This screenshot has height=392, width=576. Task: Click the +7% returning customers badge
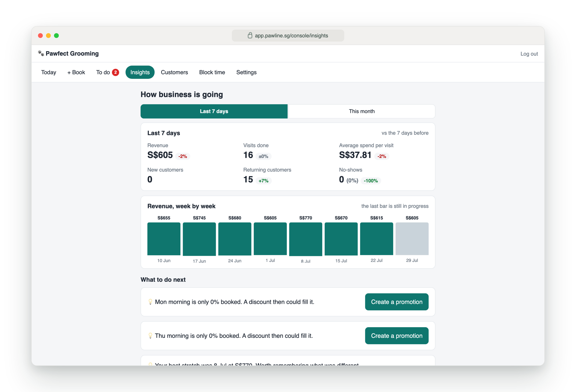pyautogui.click(x=264, y=181)
